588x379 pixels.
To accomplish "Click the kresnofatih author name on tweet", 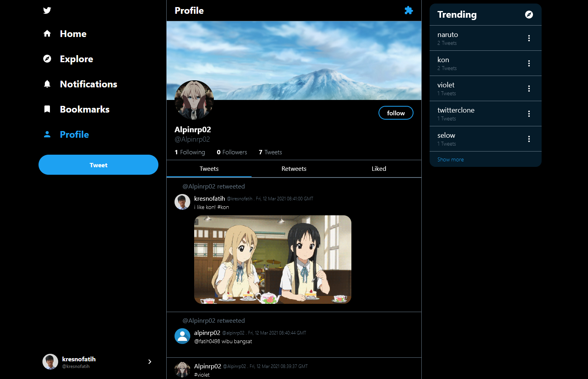I will coord(209,199).
